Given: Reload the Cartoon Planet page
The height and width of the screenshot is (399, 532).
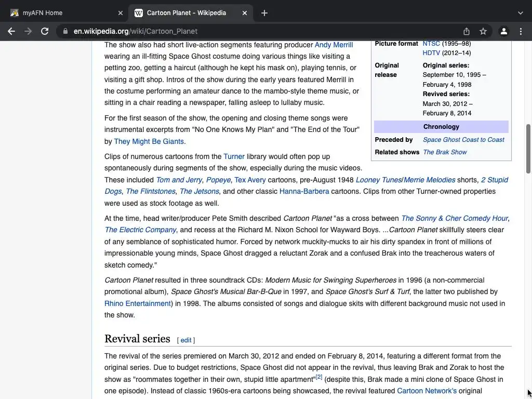Looking at the screenshot, I should [45, 31].
